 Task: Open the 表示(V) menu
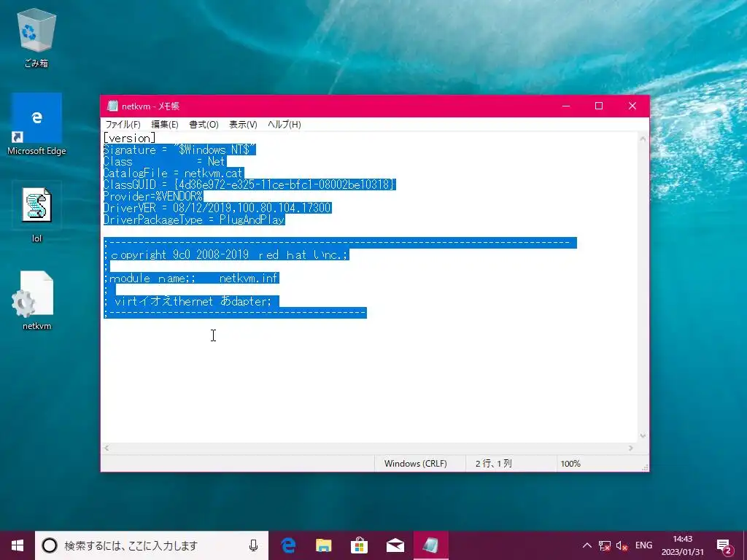coord(243,124)
